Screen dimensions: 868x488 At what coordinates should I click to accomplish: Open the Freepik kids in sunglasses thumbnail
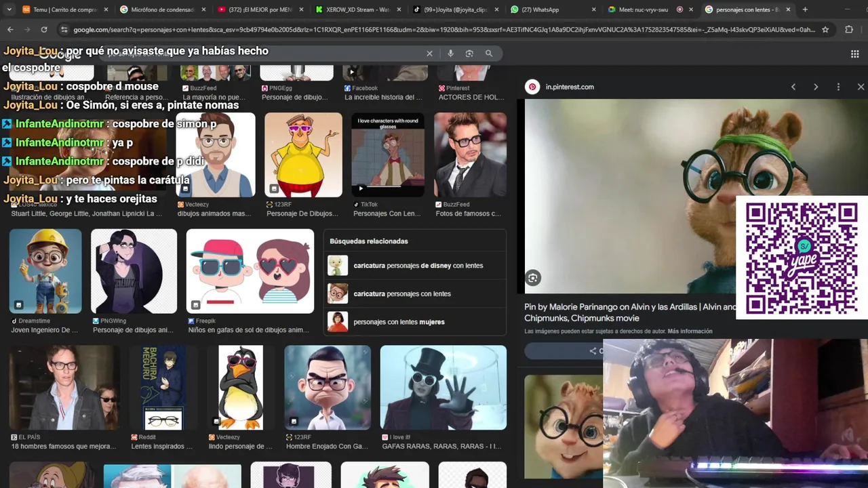tap(250, 271)
